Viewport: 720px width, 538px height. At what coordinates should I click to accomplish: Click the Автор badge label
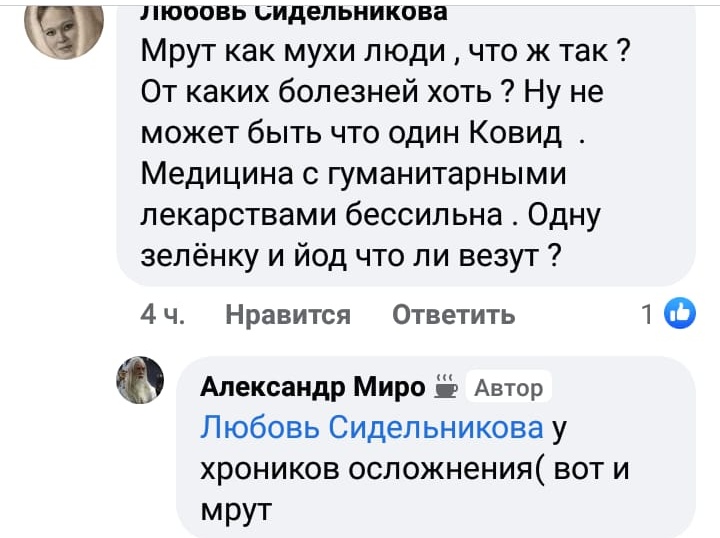coord(507,387)
